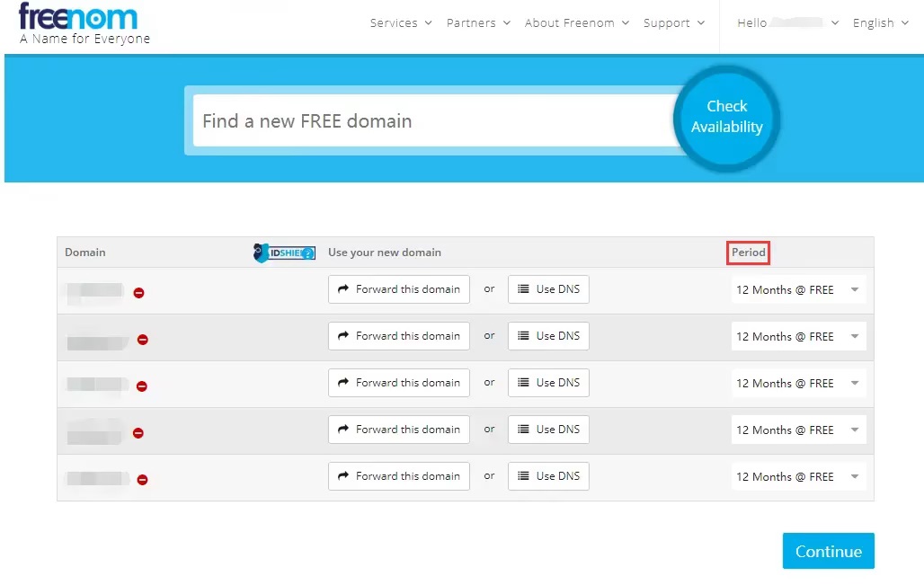Change language from English dropdown
The height and width of the screenshot is (585, 924).
pos(880,23)
